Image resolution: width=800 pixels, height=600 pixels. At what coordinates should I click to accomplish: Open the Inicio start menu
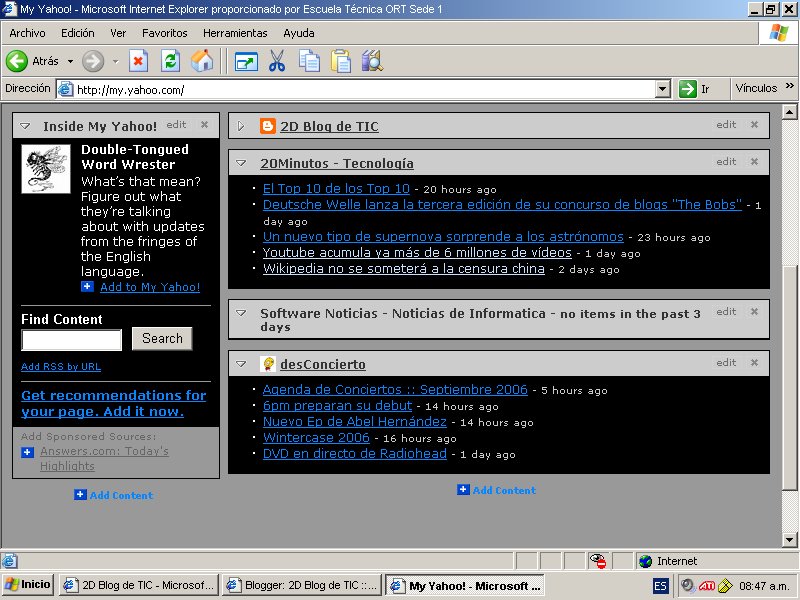(x=28, y=585)
